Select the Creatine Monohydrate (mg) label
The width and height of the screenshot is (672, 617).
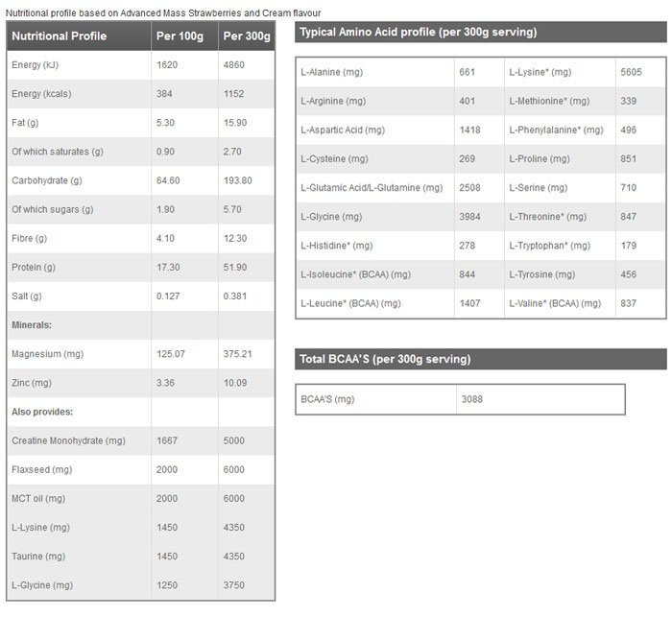[x=68, y=440]
